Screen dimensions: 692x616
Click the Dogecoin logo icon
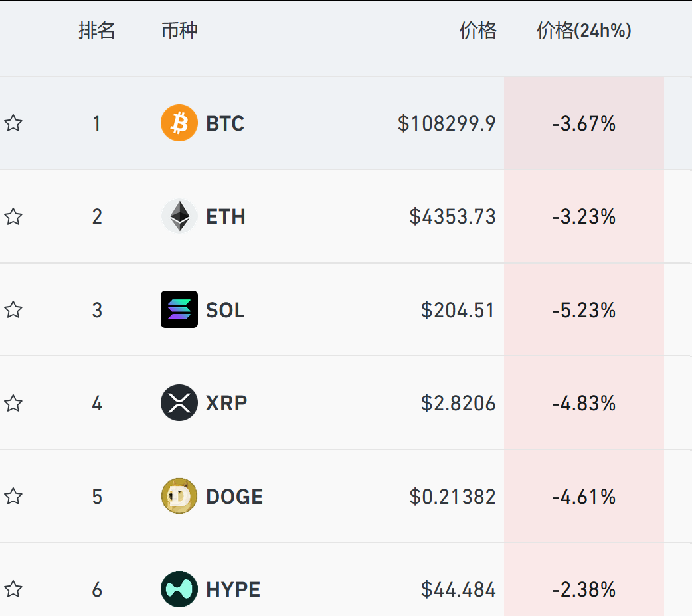[179, 496]
